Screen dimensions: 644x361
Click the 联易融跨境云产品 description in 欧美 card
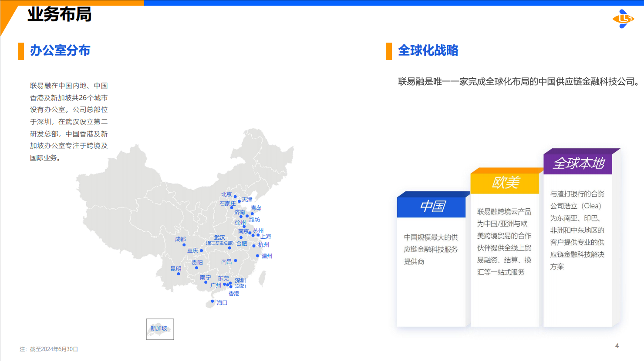pyautogui.click(x=504, y=242)
